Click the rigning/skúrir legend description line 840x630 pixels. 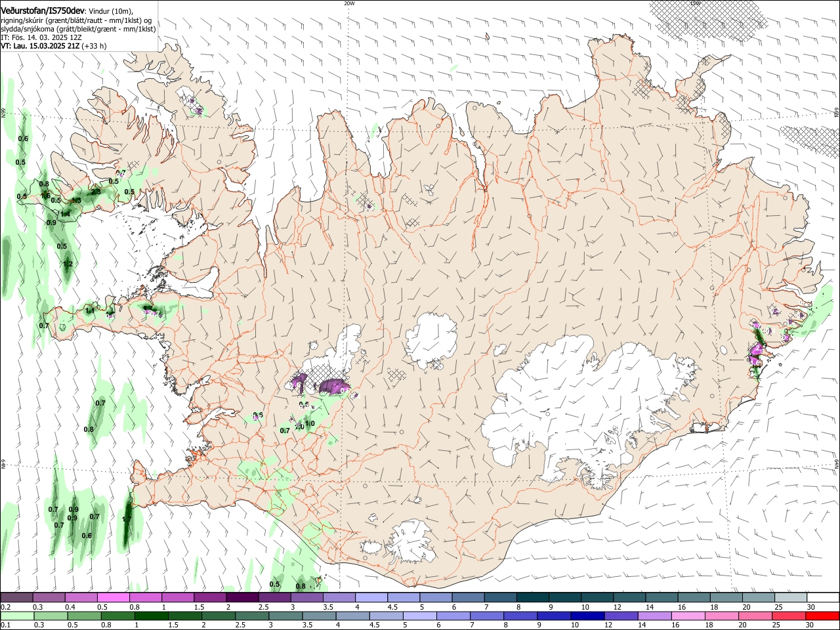pyautogui.click(x=76, y=20)
